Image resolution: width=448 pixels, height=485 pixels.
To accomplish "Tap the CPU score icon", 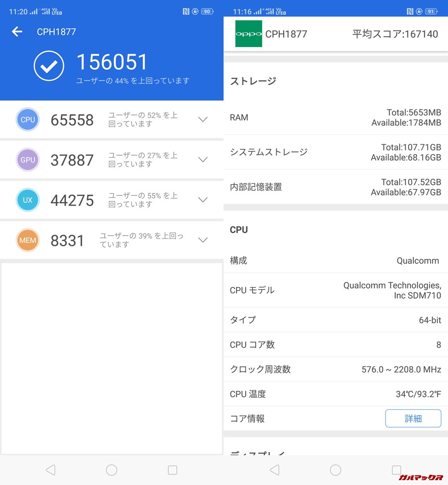I will (x=28, y=119).
